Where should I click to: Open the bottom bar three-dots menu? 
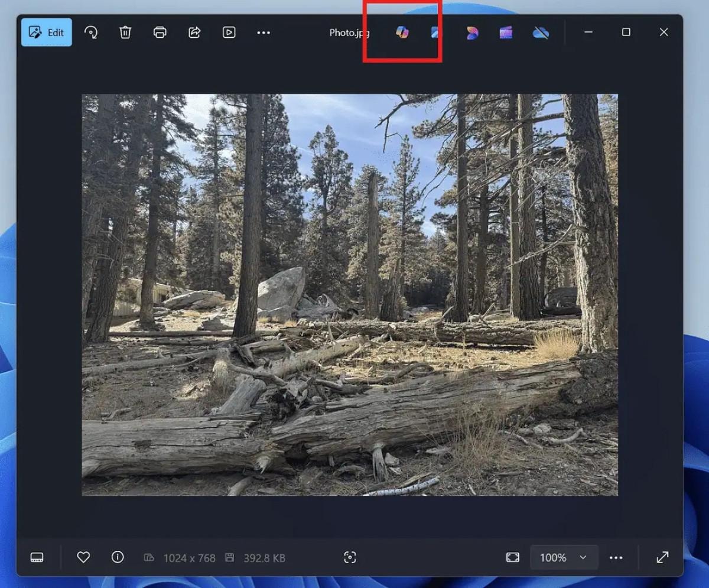pyautogui.click(x=616, y=557)
